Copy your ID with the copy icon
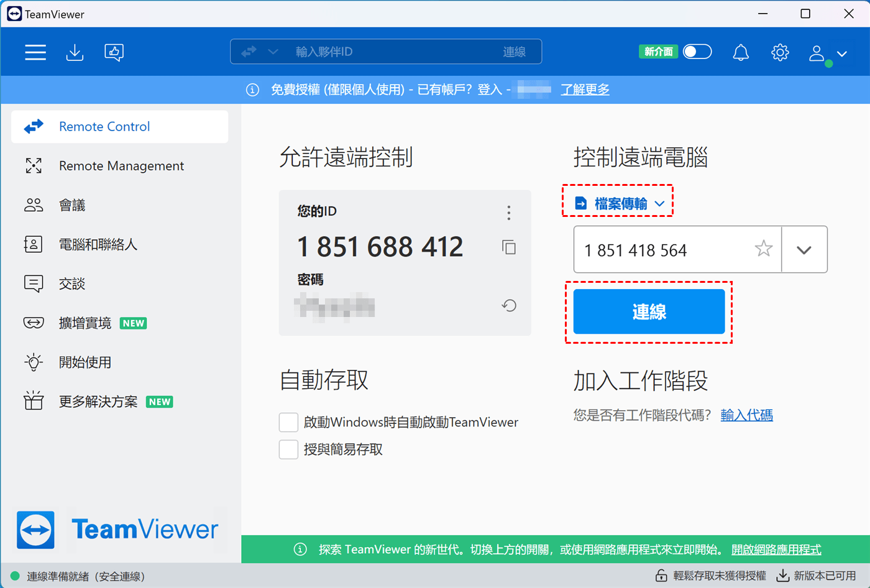 tap(509, 247)
